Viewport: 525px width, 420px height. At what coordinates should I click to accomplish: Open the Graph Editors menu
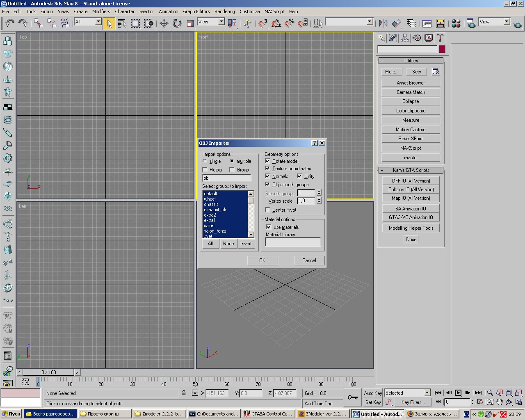pos(196,11)
